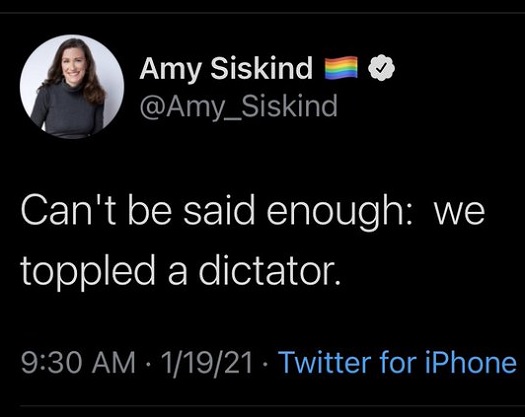
Task: Click the rainbow flag emoji beside the name
Action: (x=341, y=68)
